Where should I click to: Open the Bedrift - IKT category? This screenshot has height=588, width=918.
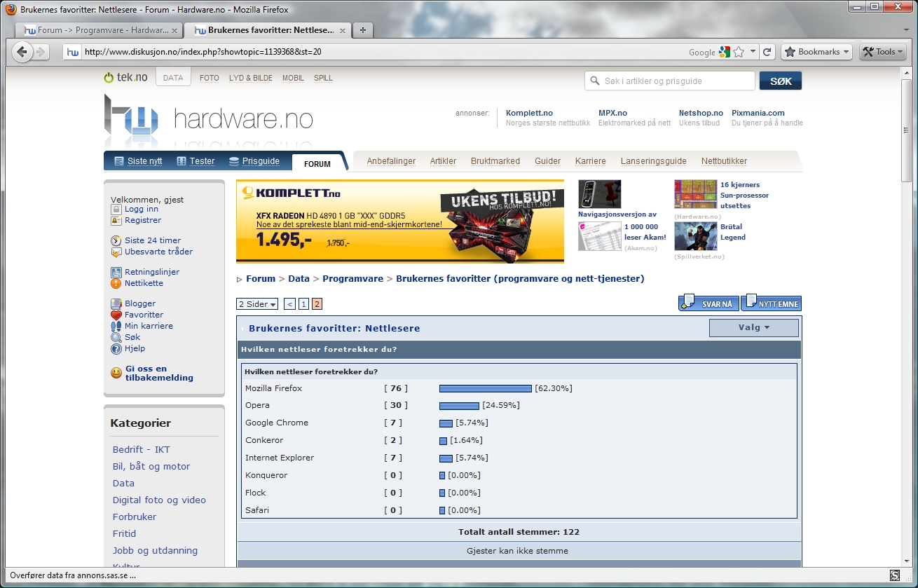click(142, 449)
